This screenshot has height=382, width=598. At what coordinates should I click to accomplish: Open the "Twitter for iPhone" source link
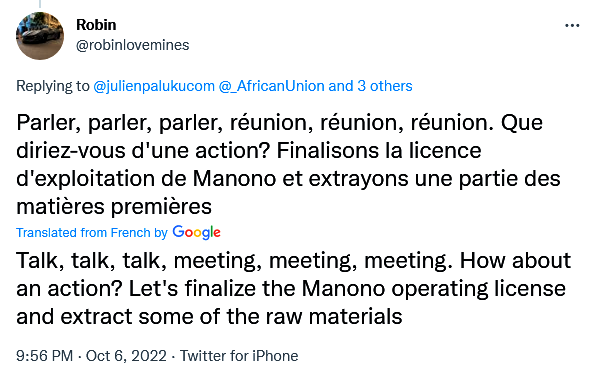pyautogui.click(x=239, y=356)
